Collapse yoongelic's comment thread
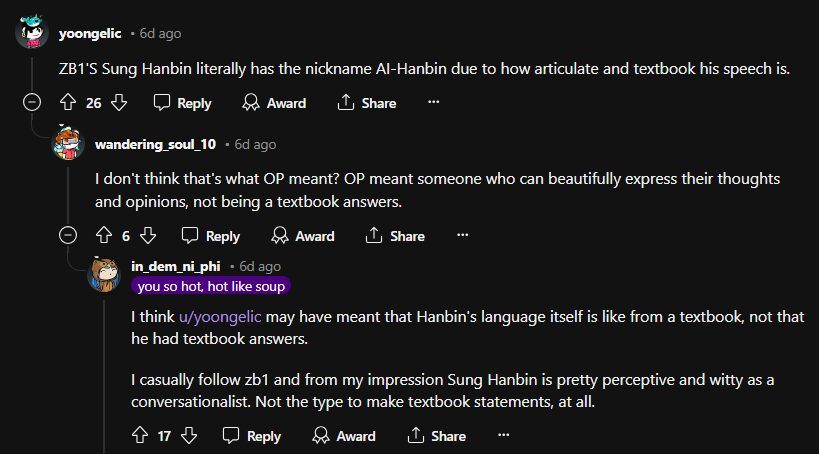This screenshot has width=819, height=454. (x=32, y=102)
